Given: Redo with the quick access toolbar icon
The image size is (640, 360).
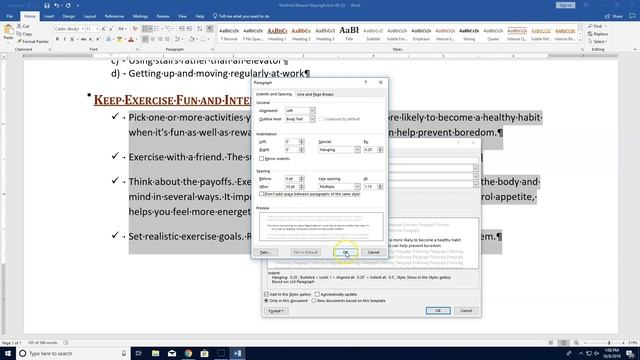Looking at the screenshot, I should [68, 5].
